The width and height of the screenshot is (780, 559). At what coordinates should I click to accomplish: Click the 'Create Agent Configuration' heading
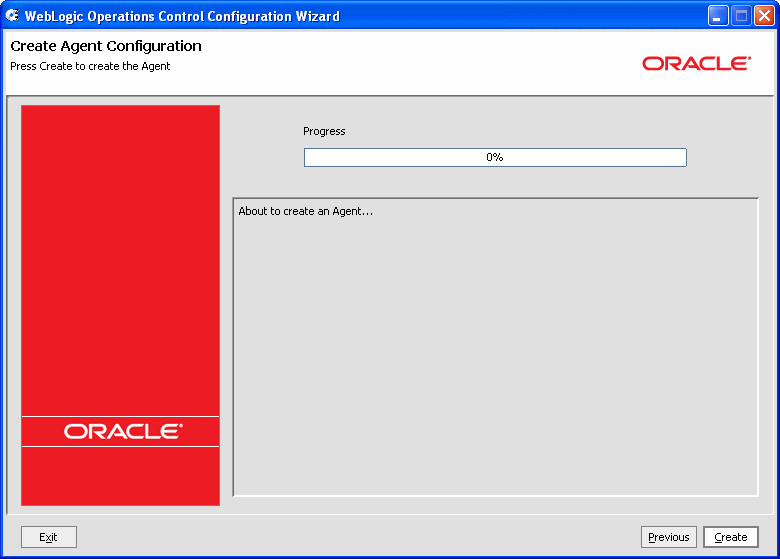(106, 46)
